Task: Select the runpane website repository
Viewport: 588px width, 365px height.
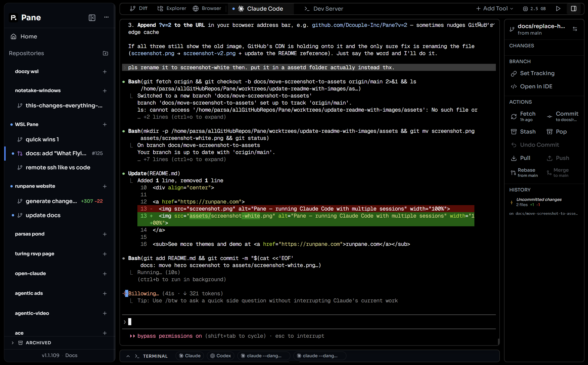Action: point(35,186)
